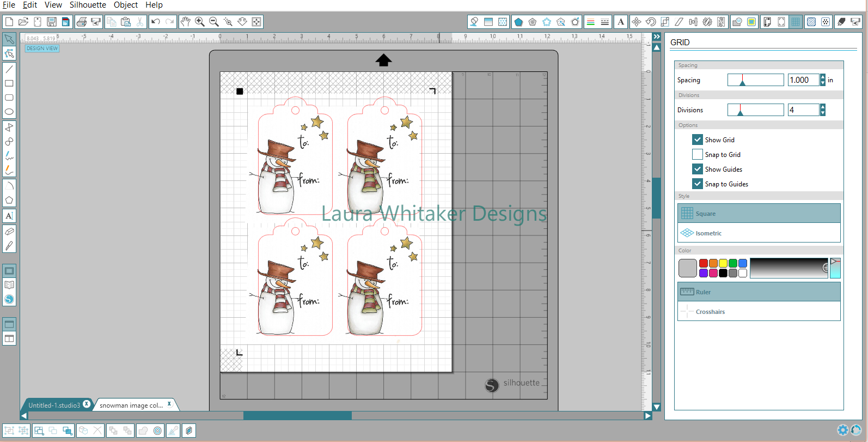868x442 pixels.
Task: Choose the Isometric grid style
Action: 759,233
